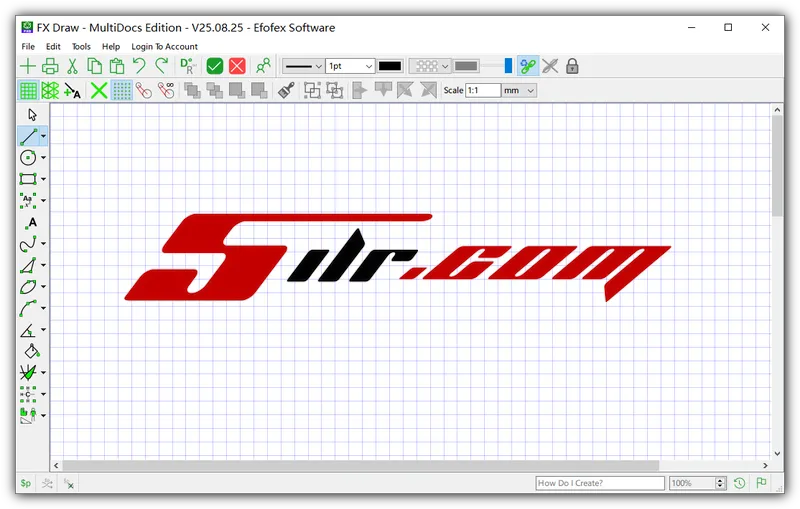Click the blue transparency slider handle

(508, 66)
